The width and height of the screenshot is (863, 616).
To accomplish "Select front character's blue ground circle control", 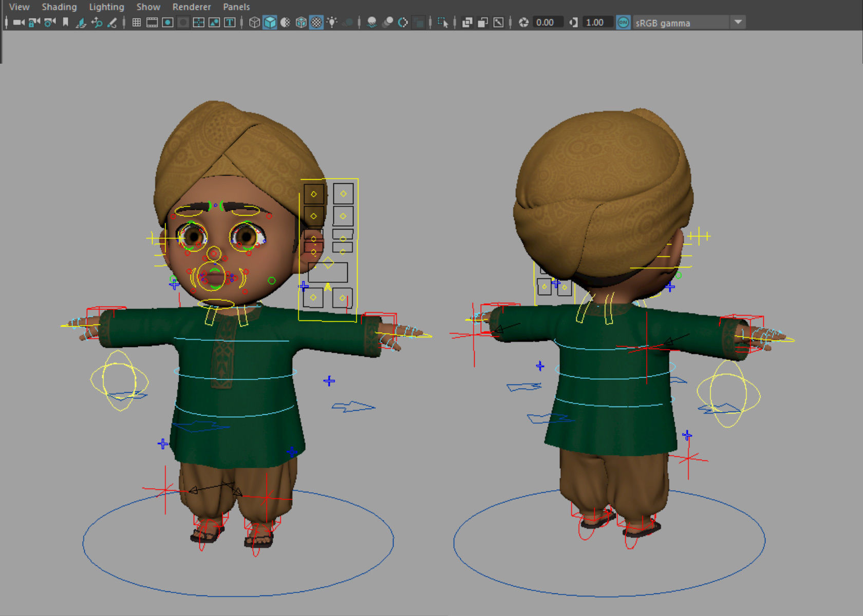I will (x=238, y=596).
